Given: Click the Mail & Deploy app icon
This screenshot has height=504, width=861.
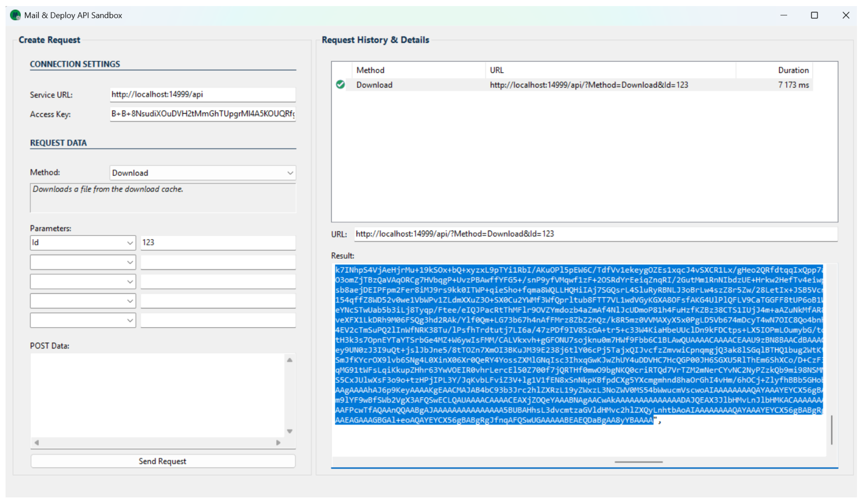Looking at the screenshot, I should (16, 15).
